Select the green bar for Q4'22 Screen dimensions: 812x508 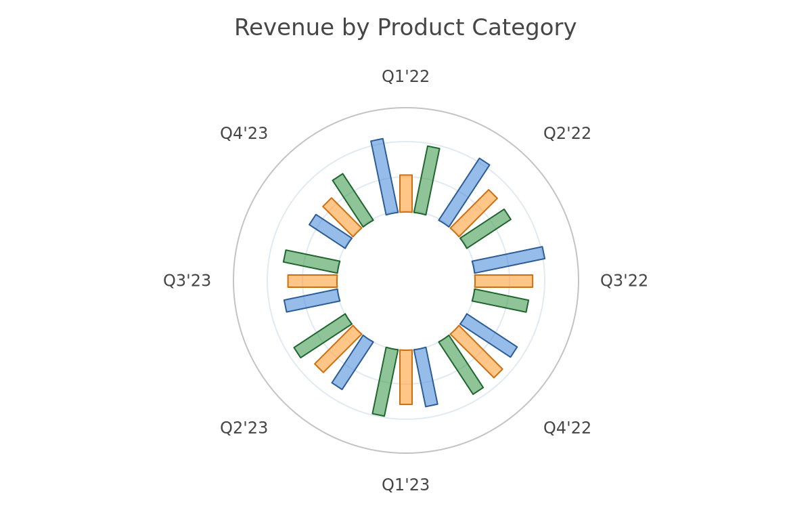[461, 364]
